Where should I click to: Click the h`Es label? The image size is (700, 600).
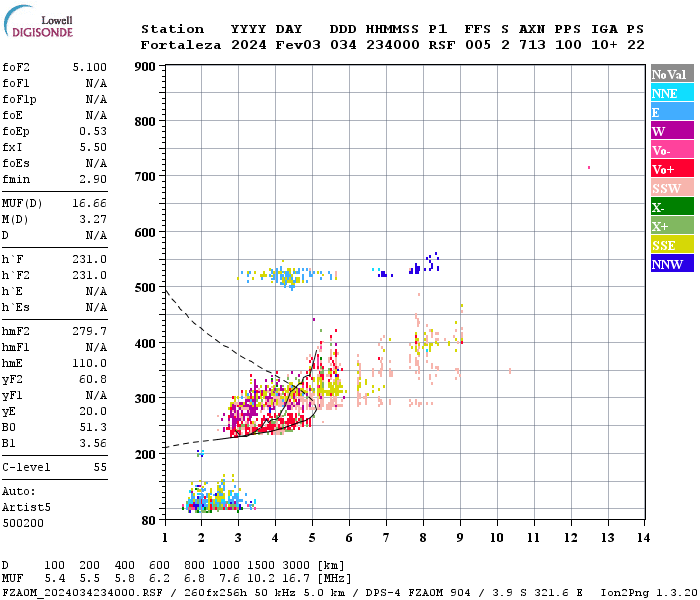(x=16, y=308)
